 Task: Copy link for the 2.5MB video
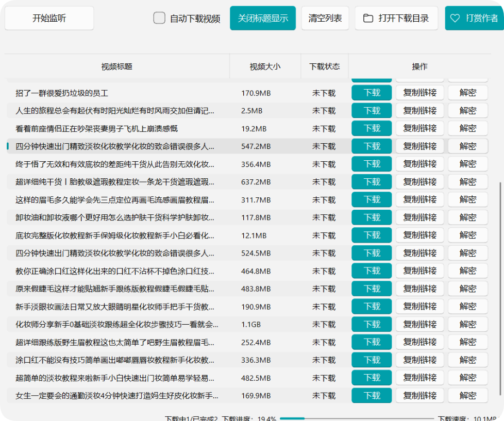coord(420,111)
